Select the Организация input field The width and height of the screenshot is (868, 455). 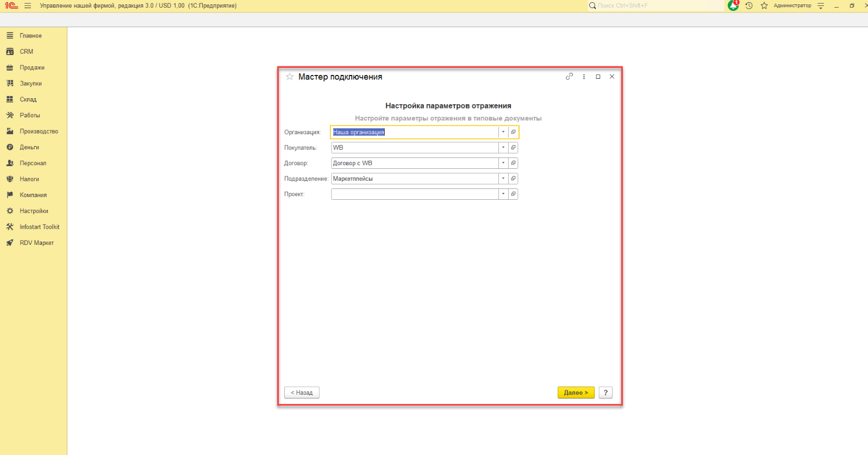415,132
